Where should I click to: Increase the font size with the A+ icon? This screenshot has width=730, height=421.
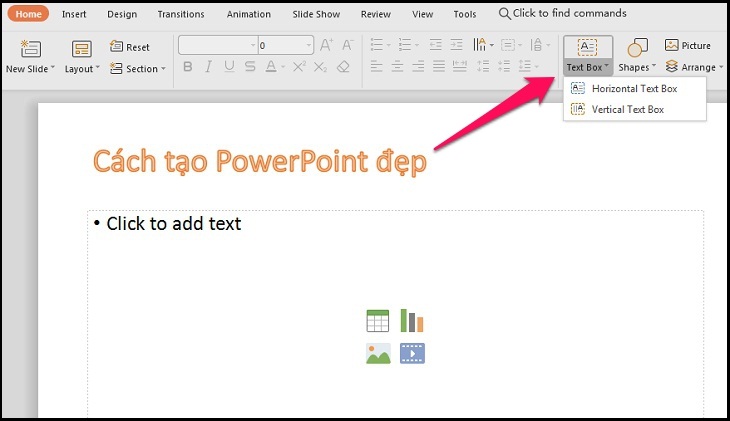click(x=326, y=45)
